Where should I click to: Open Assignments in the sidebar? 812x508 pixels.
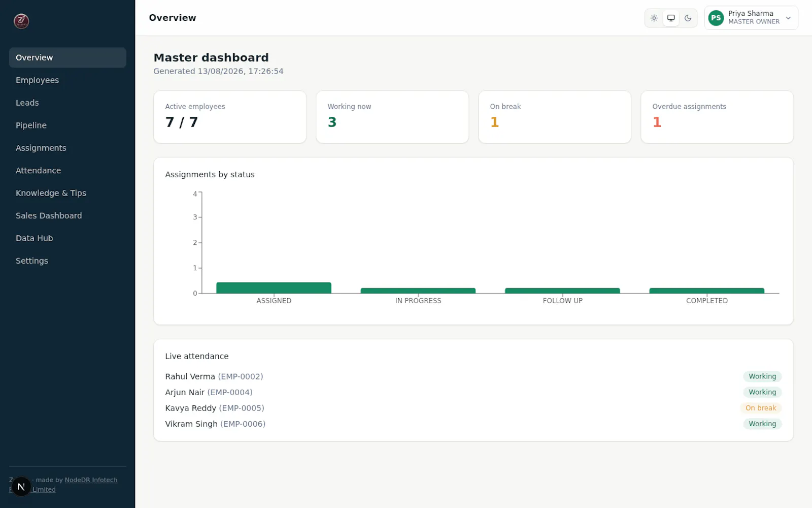pyautogui.click(x=67, y=148)
